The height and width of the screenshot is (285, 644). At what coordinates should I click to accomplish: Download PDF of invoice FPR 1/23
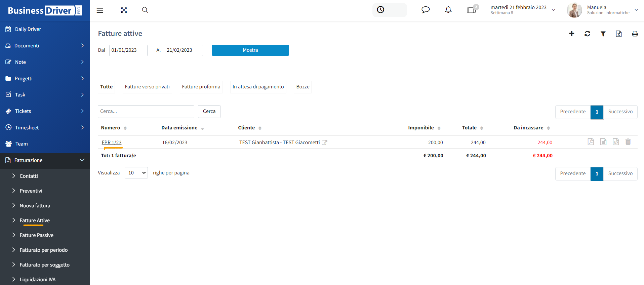591,142
